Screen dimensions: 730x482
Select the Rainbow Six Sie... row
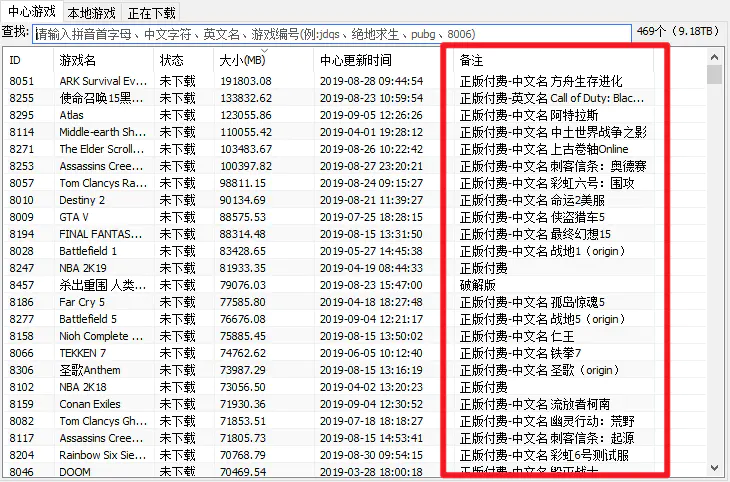(355, 455)
